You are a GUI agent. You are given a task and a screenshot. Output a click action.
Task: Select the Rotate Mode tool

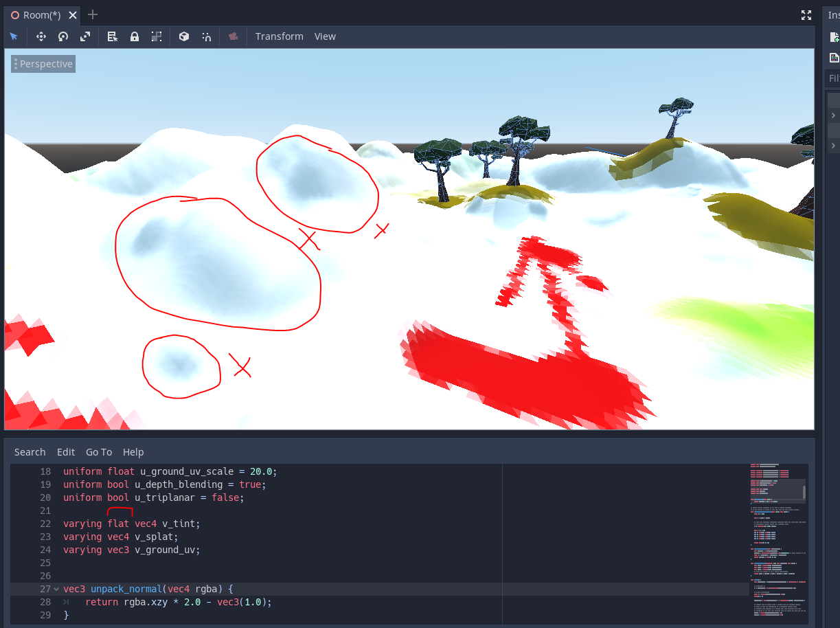tap(63, 36)
